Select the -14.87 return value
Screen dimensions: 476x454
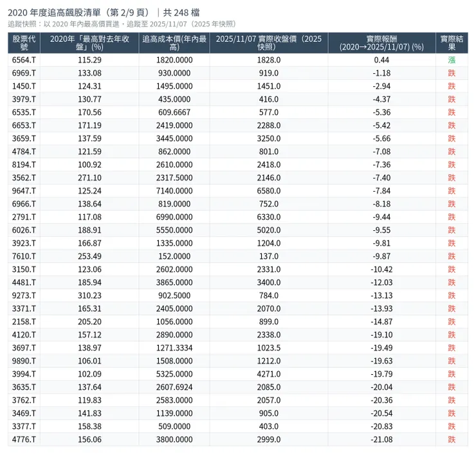tap(381, 322)
